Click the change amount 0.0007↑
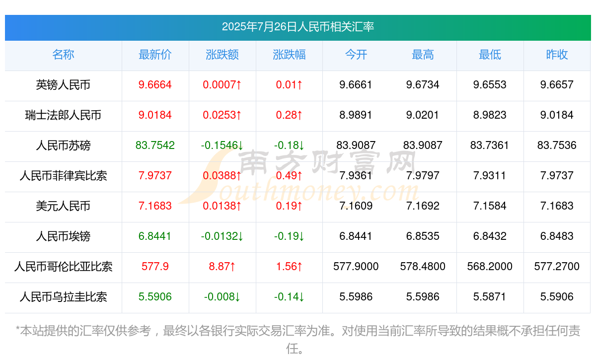 point(223,85)
